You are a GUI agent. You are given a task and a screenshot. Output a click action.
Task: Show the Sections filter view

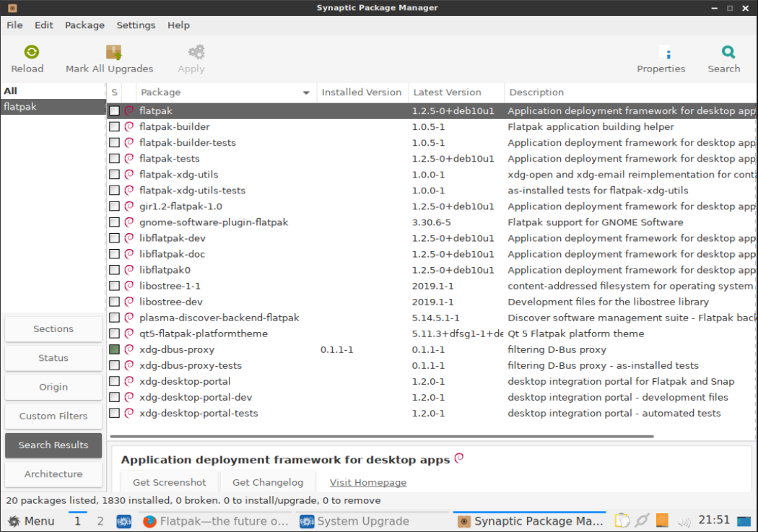53,329
